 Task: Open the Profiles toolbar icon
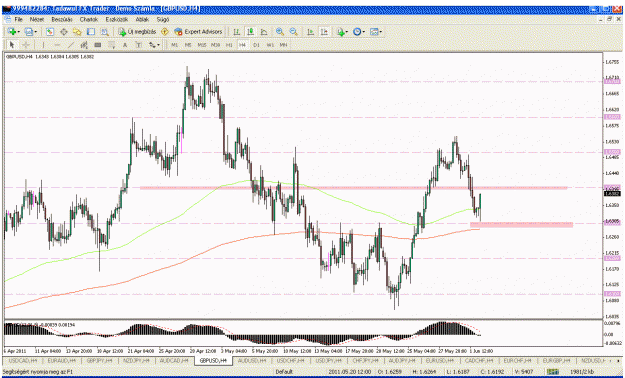(28, 32)
